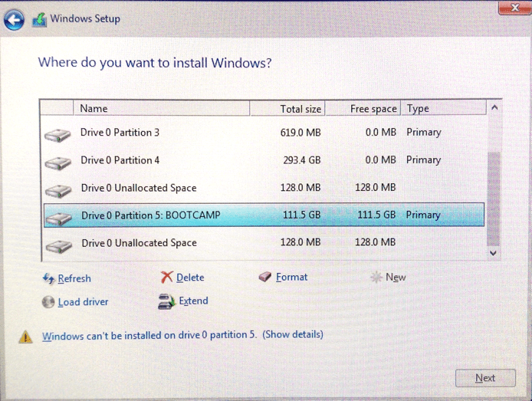Click Primary type of Partition 4
Viewport: 532px width, 401px height.
click(x=423, y=159)
